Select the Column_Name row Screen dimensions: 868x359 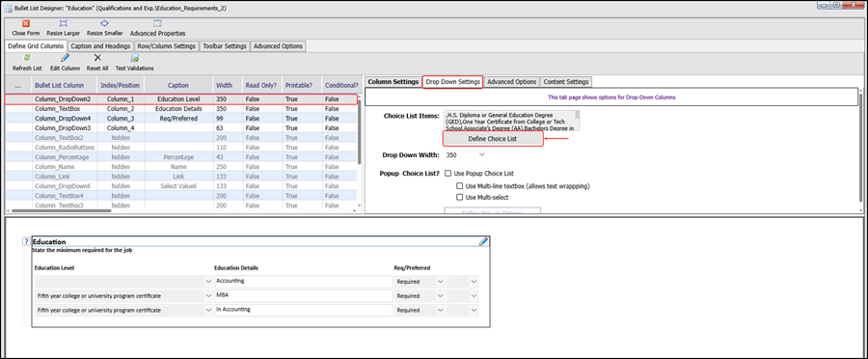tap(180, 167)
